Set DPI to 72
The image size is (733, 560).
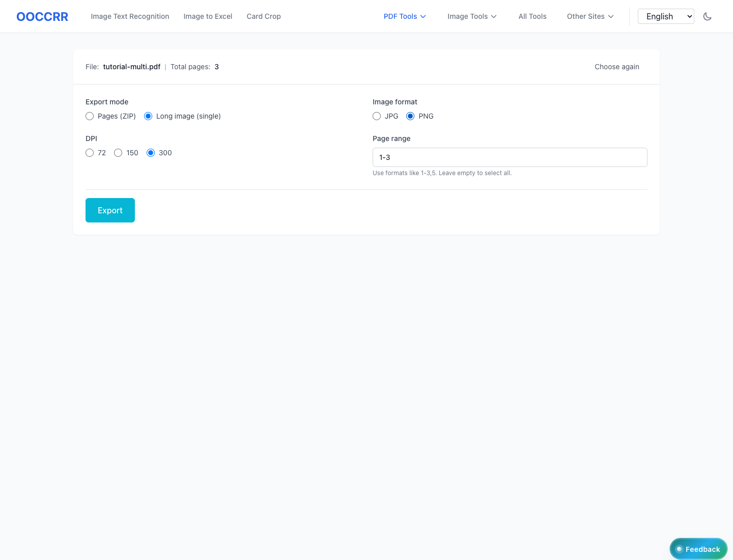90,153
